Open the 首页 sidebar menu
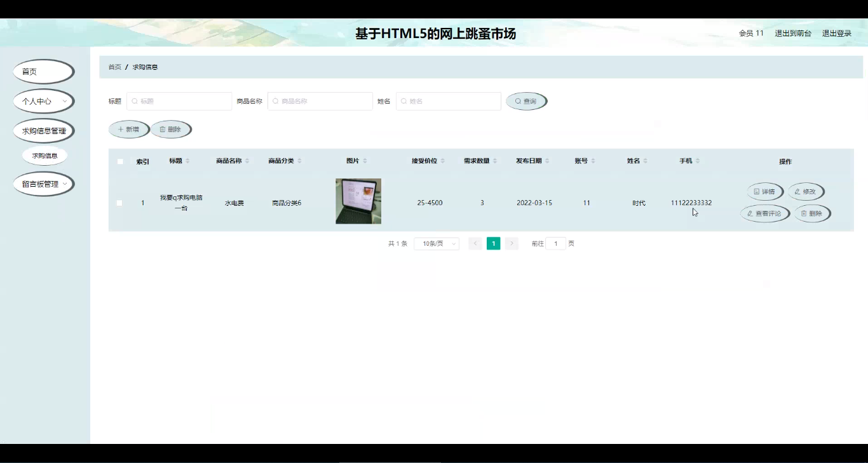This screenshot has height=463, width=868. click(x=44, y=72)
